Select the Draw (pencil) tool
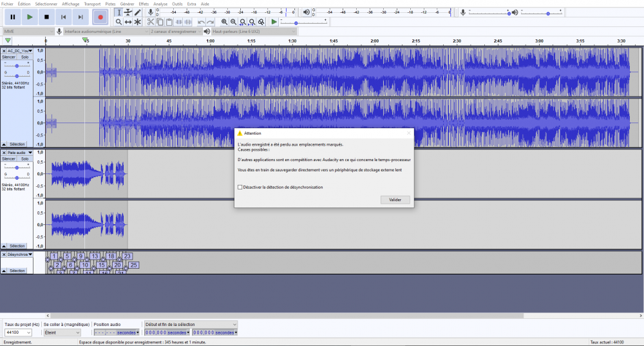 coord(138,12)
